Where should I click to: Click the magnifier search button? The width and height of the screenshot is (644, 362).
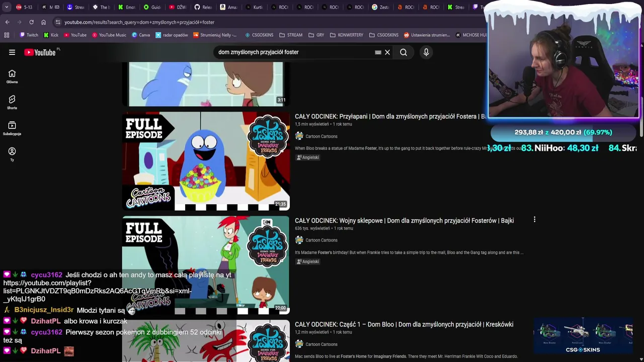(x=404, y=52)
